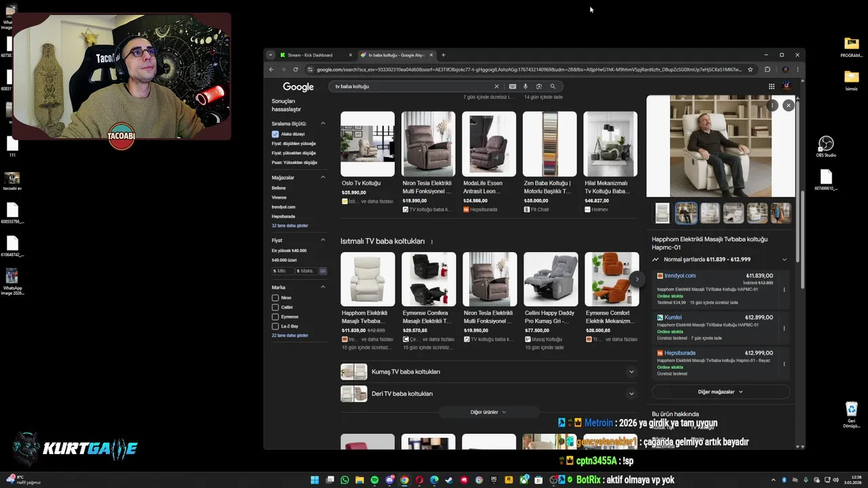Open WhatsApp from the taskbar
The height and width of the screenshot is (488, 868).
(x=344, y=480)
